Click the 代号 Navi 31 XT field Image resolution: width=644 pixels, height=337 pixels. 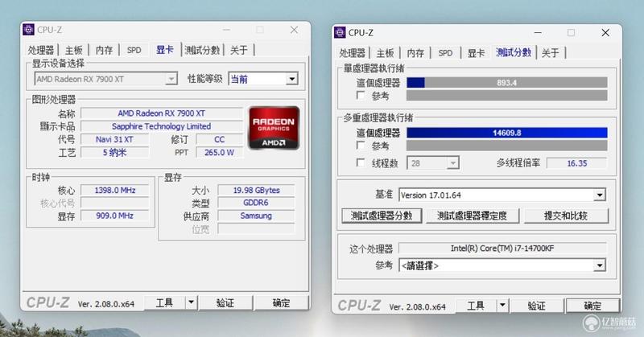click(x=114, y=140)
